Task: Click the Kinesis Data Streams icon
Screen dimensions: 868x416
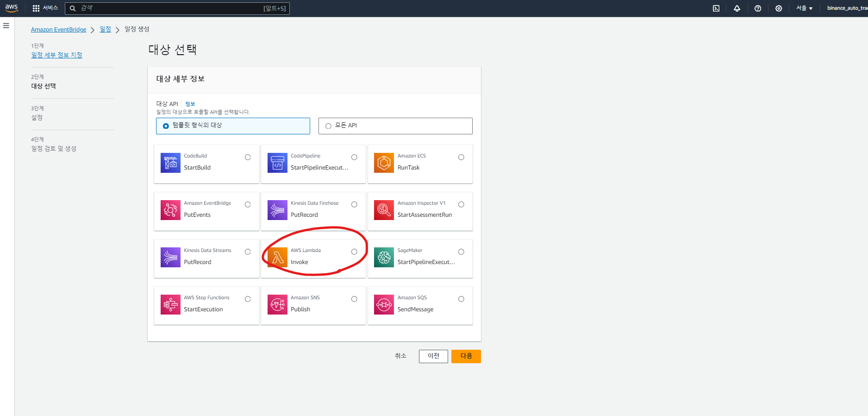Action: click(x=170, y=258)
